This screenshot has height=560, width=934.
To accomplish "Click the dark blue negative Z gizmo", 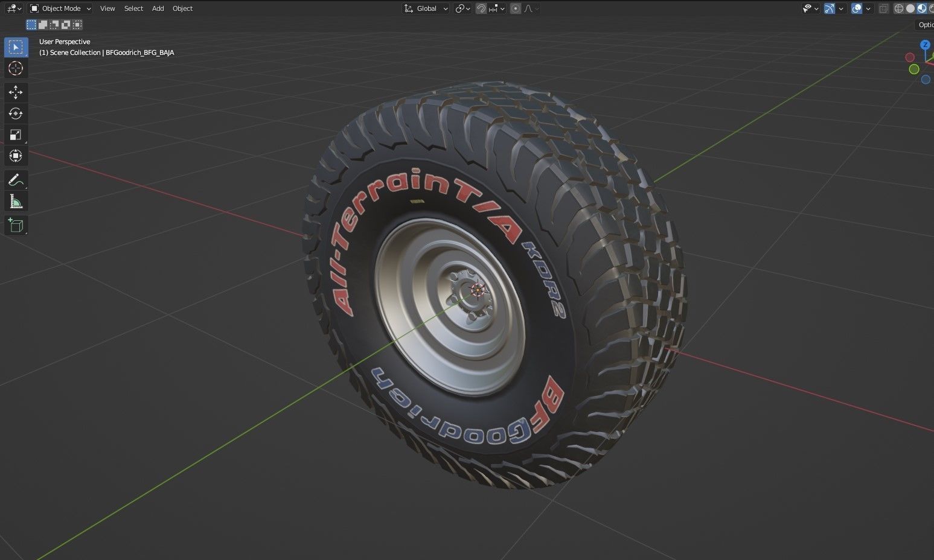I will pos(926,80).
